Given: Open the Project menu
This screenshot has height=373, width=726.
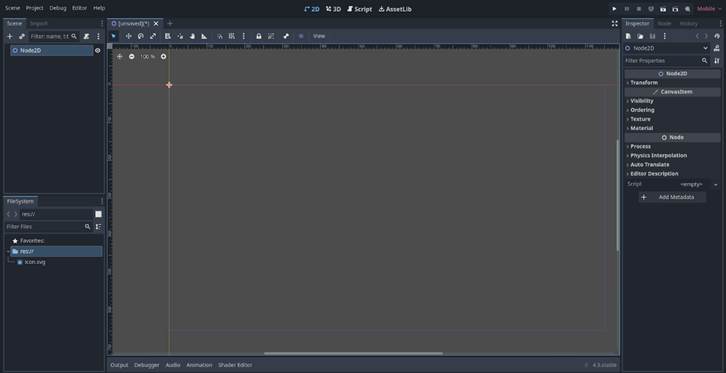Looking at the screenshot, I should tap(35, 8).
